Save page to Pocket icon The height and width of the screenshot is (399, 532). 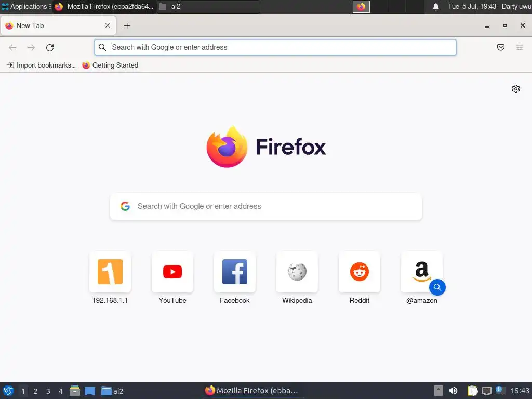coord(501,47)
